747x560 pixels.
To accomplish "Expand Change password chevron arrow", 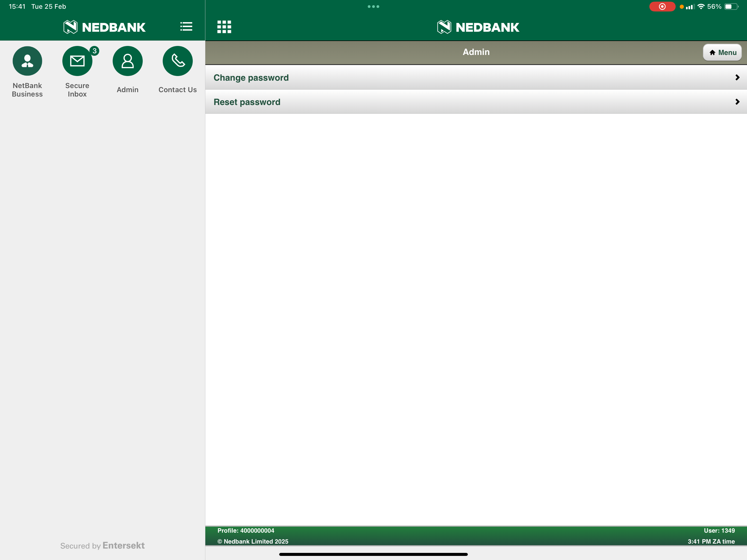I will pyautogui.click(x=737, y=77).
